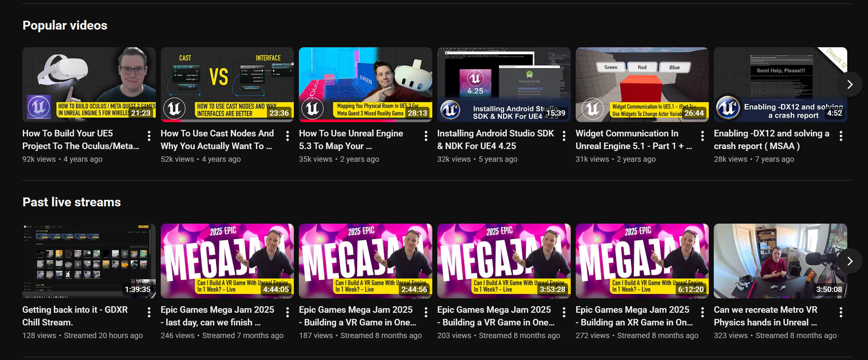Open the 'Send Help, Please!!!' DX12 thumbnail
The width and height of the screenshot is (868, 360).
pyautogui.click(x=780, y=85)
